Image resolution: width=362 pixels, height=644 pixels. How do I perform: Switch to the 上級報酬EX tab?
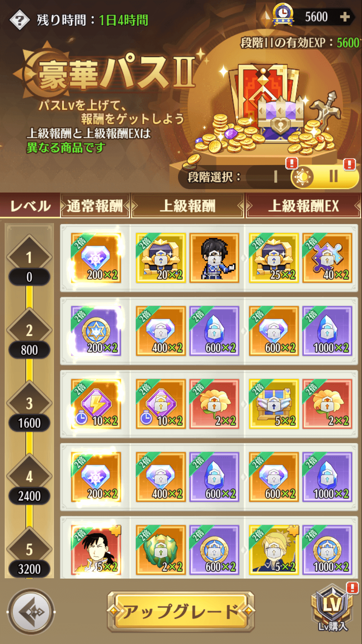click(303, 206)
